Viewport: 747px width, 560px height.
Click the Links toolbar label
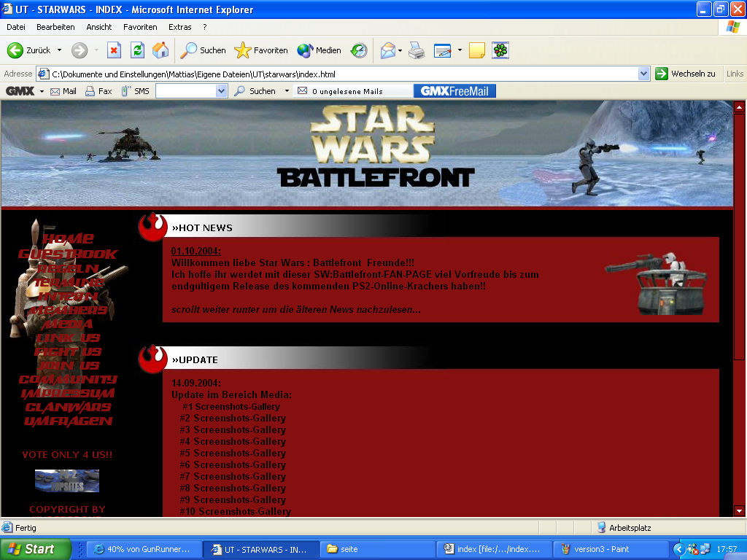point(735,74)
